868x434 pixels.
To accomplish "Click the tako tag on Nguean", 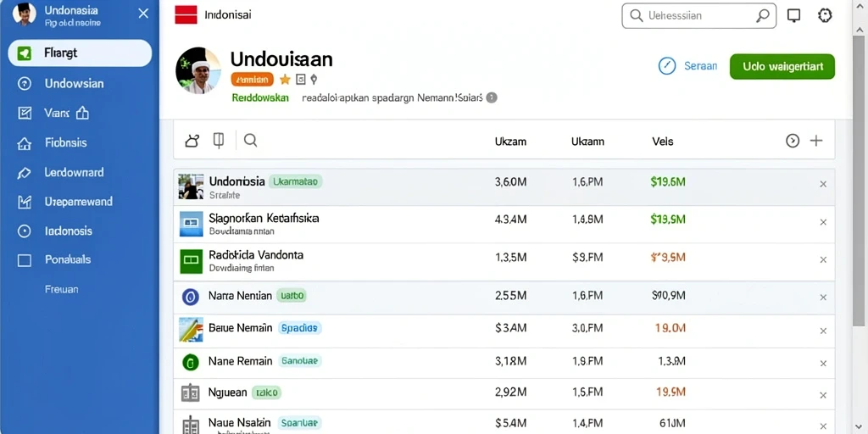I will click(x=267, y=393).
